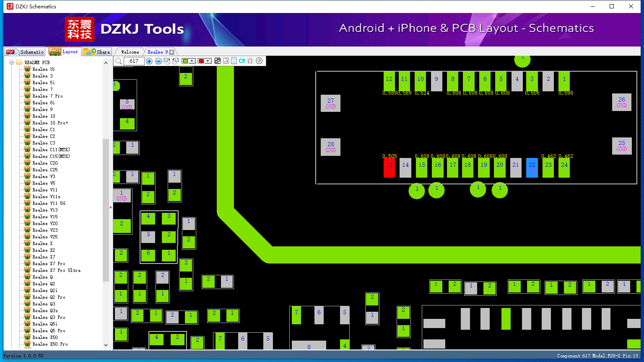The width and height of the screenshot is (644, 362).
Task: Open Realme U1 in the model tree
Action: [x=44, y=69]
